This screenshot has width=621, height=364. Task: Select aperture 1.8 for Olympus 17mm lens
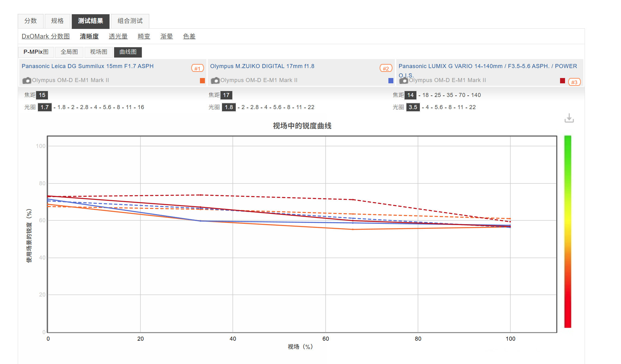229,107
